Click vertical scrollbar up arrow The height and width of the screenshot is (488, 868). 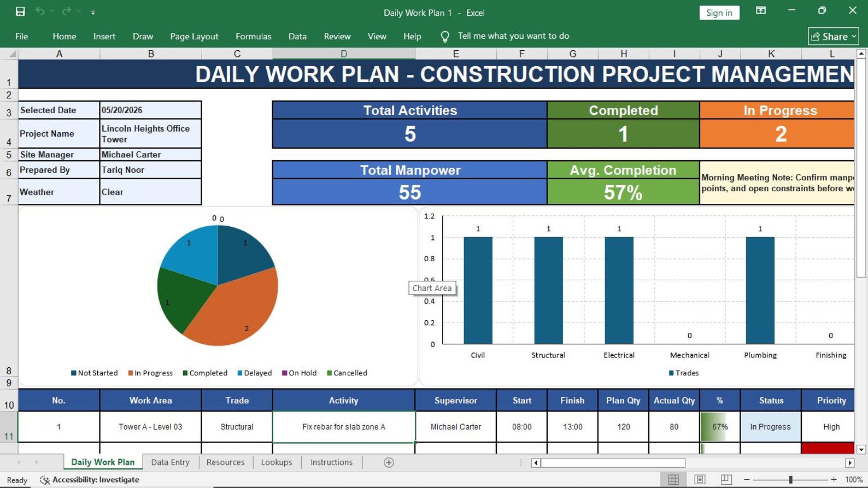(861, 54)
